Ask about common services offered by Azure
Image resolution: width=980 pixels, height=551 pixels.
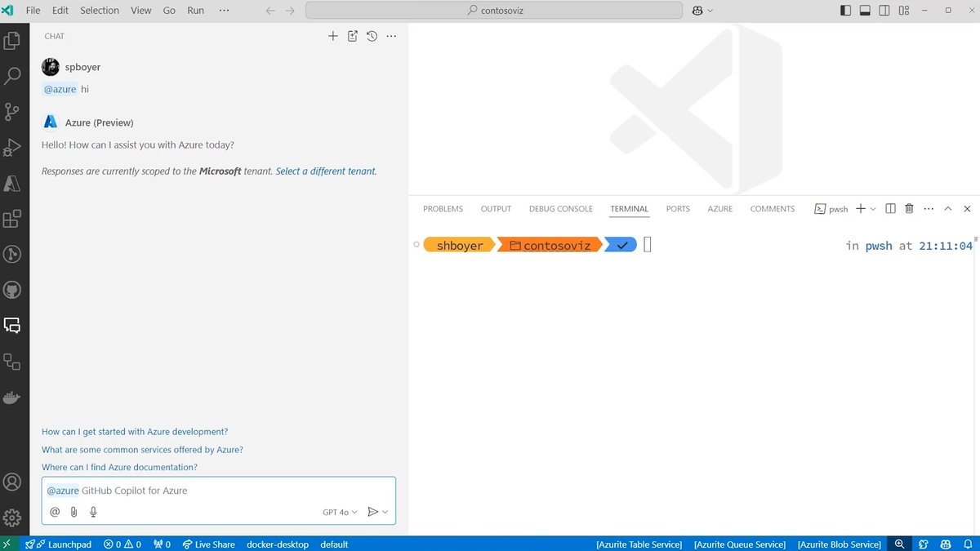(x=142, y=450)
